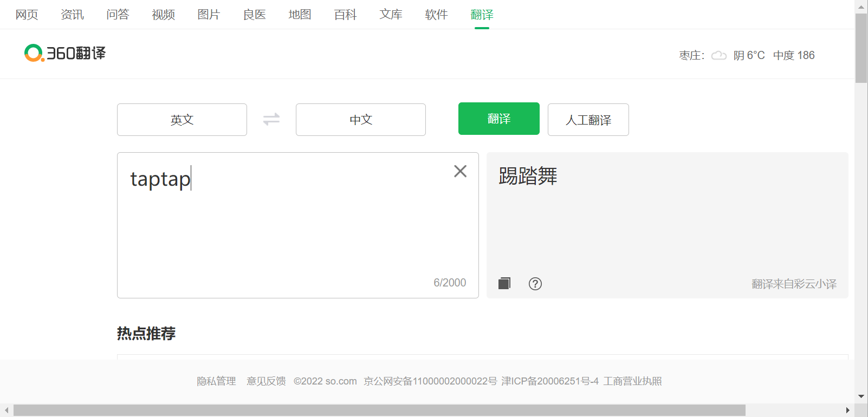
Task: Click ©2022 so.com footer link
Action: point(325,381)
